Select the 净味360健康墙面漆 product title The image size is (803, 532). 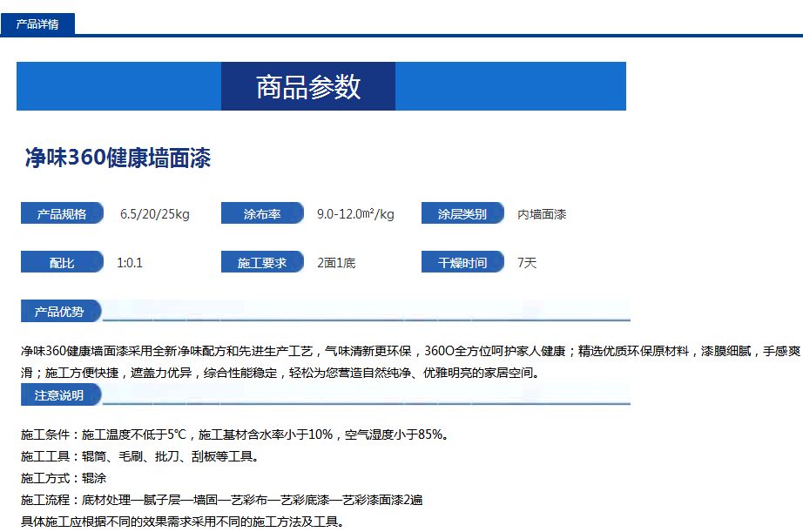(118, 158)
